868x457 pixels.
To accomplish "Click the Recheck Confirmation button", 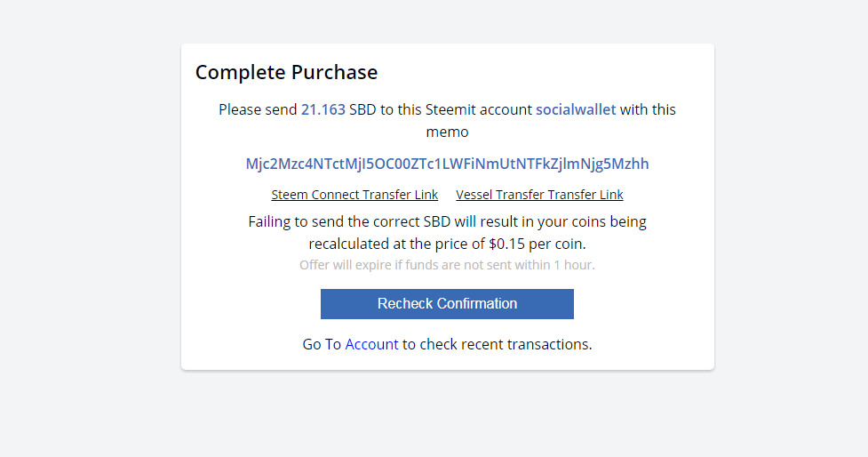I will click(x=447, y=303).
